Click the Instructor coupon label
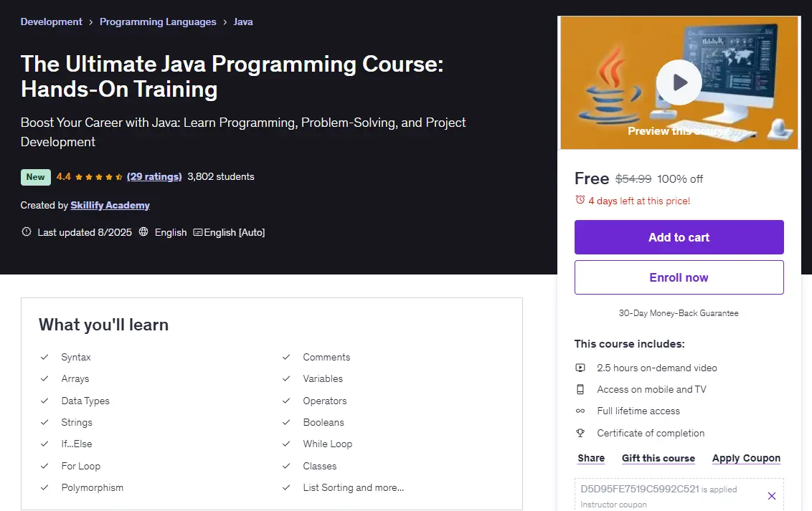 pyautogui.click(x=613, y=505)
